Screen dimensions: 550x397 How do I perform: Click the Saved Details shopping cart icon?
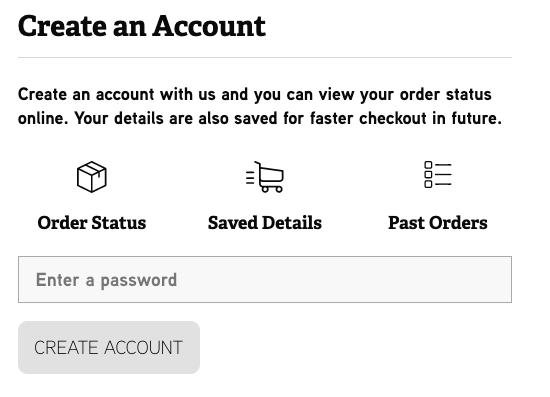pyautogui.click(x=265, y=177)
